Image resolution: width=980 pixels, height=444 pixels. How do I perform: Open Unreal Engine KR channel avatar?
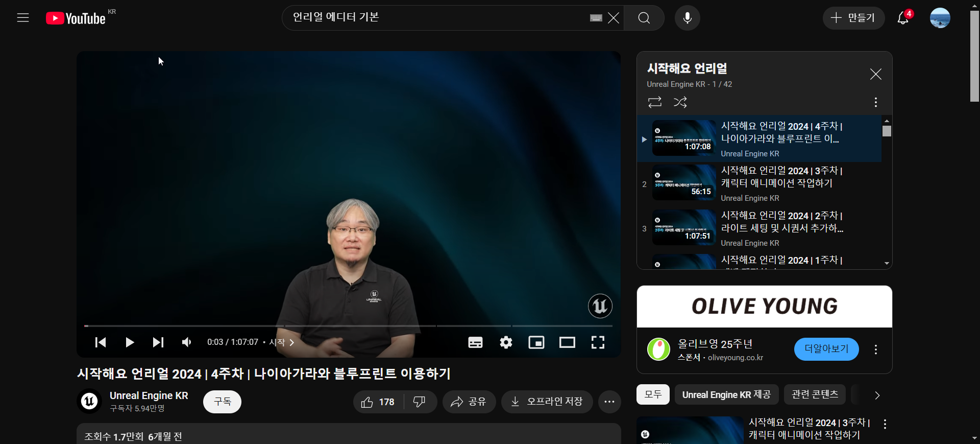coord(89,402)
